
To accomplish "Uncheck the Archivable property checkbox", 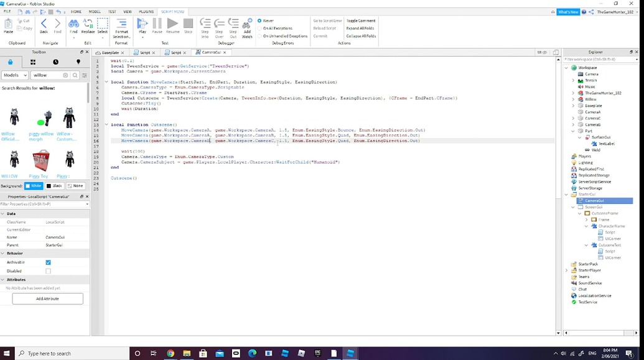I will coord(47,262).
